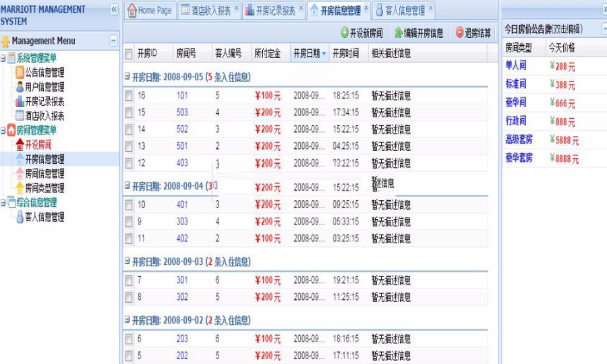Click the 开房记录报表 chart icon in sidebar
Viewport: 607px width, 364px height.
[x=20, y=101]
